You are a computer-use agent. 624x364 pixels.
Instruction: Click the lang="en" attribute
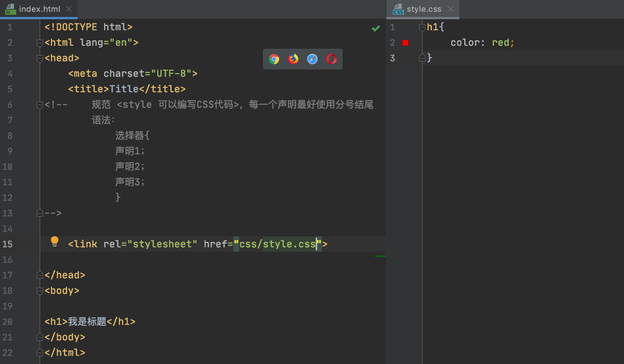(x=106, y=42)
